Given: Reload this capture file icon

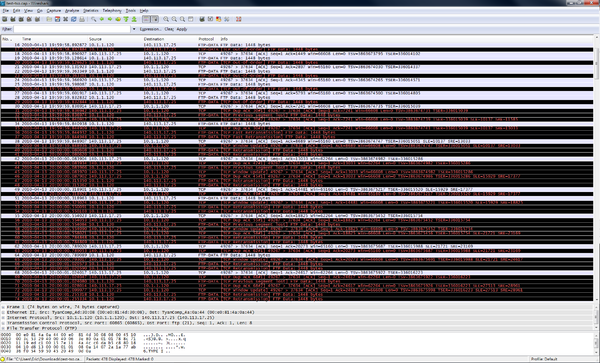Looking at the screenshot, I should 73,19.
